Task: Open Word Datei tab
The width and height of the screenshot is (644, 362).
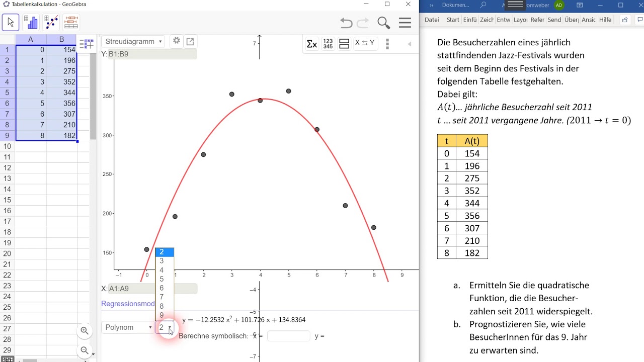Action: tap(432, 20)
